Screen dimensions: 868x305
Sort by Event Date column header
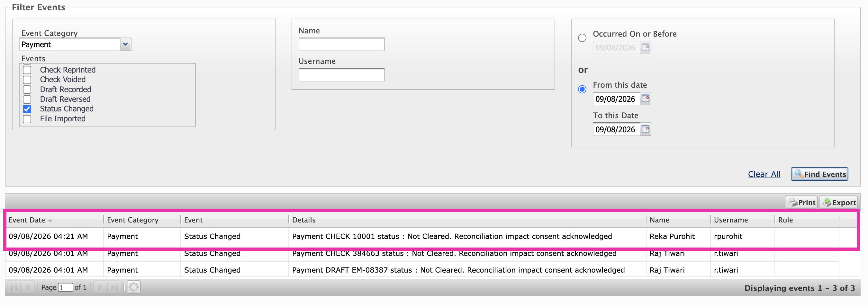click(54, 220)
